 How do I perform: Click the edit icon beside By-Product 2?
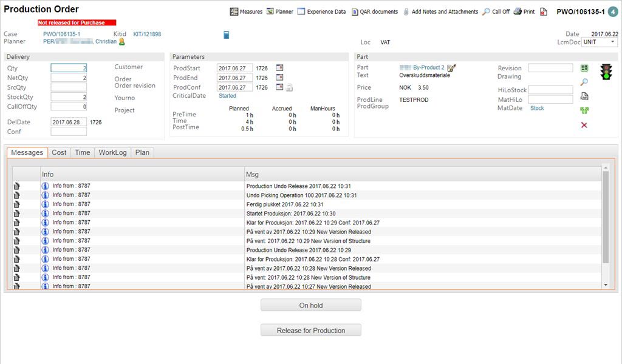[x=451, y=68]
